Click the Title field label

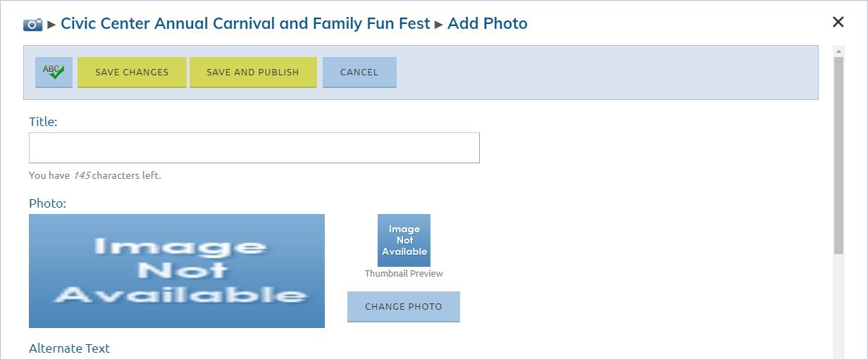coord(43,122)
